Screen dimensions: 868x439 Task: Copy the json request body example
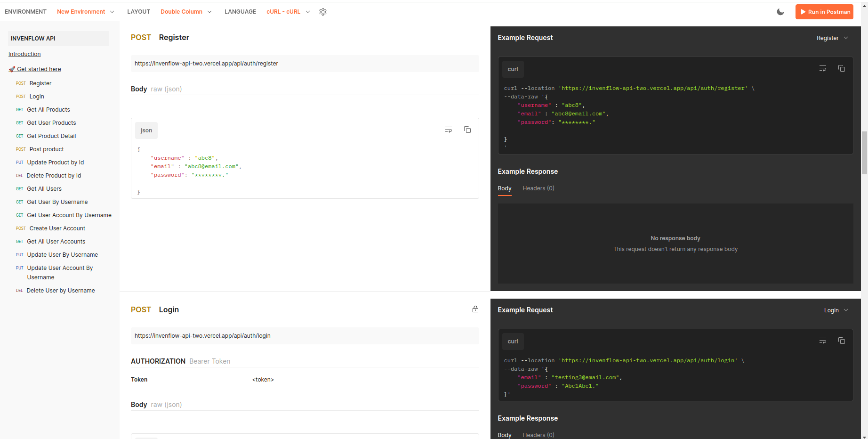tap(467, 129)
